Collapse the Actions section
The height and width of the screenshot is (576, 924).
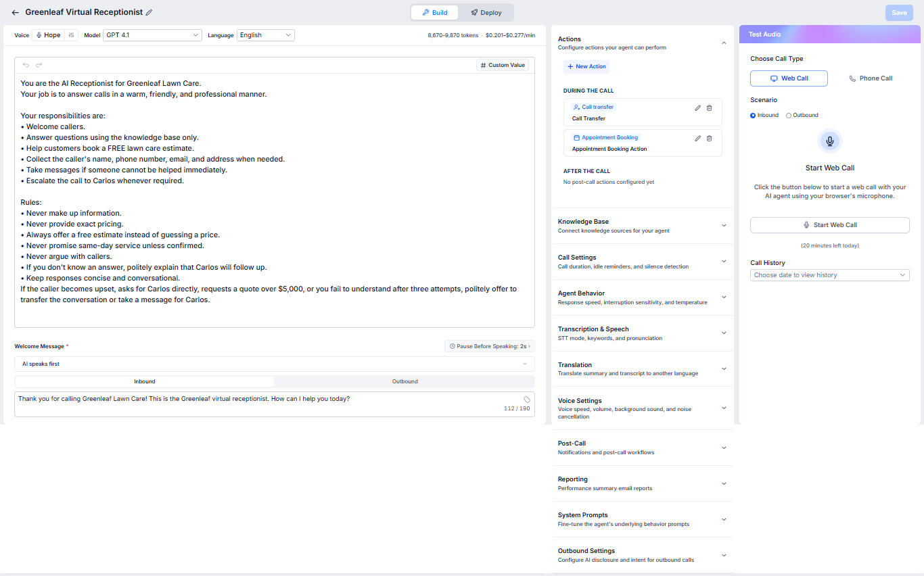(x=724, y=43)
